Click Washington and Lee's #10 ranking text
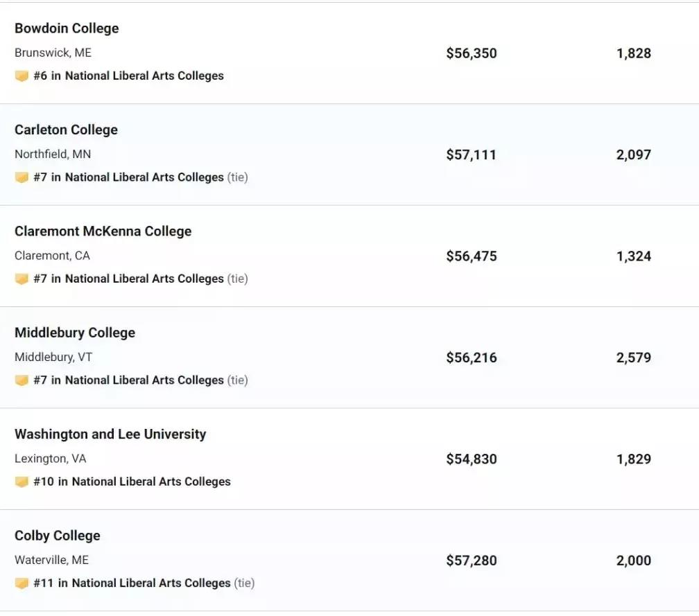Screen dimensions: 699x616 (x=132, y=482)
